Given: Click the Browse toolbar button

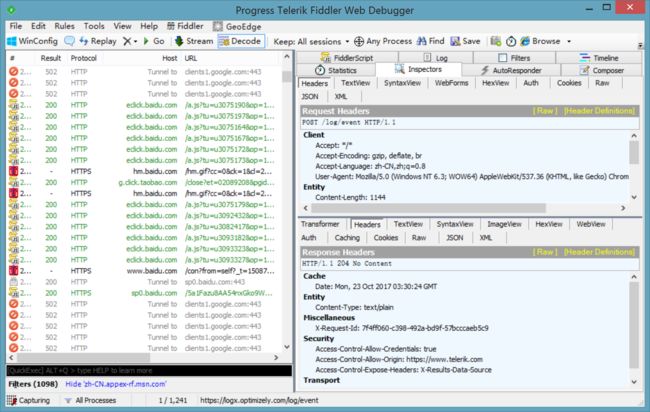Looking at the screenshot, I should 540,41.
